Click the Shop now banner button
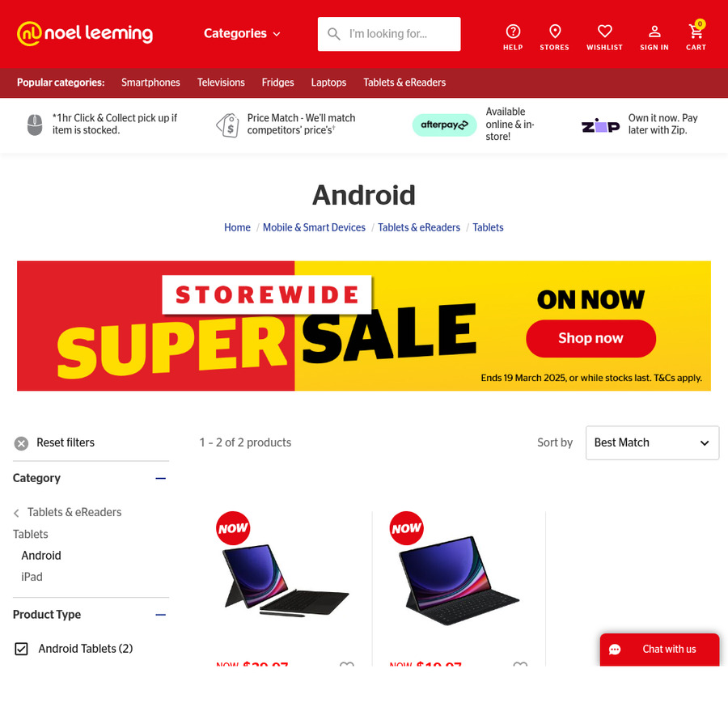 click(590, 338)
